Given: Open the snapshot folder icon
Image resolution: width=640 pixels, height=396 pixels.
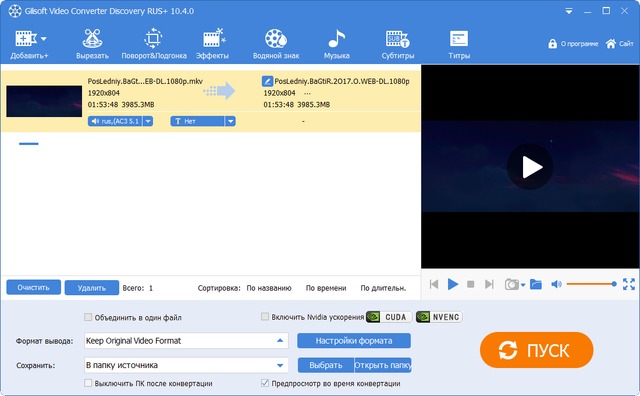Looking at the screenshot, I should click(x=536, y=284).
